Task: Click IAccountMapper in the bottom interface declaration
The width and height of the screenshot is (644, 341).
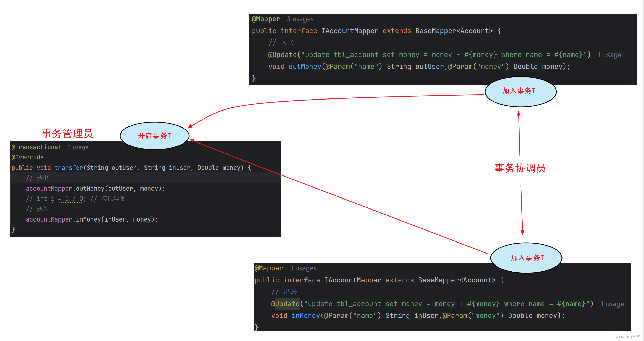Action: pyautogui.click(x=353, y=280)
